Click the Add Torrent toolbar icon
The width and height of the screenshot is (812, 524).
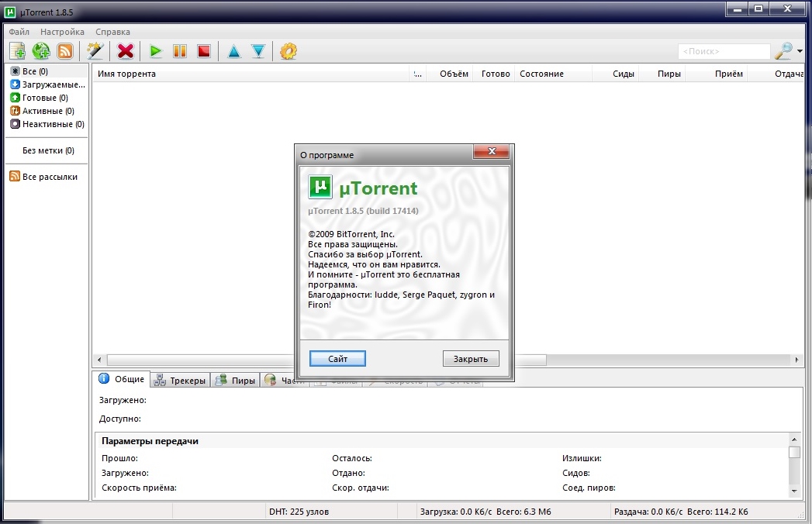(x=17, y=51)
